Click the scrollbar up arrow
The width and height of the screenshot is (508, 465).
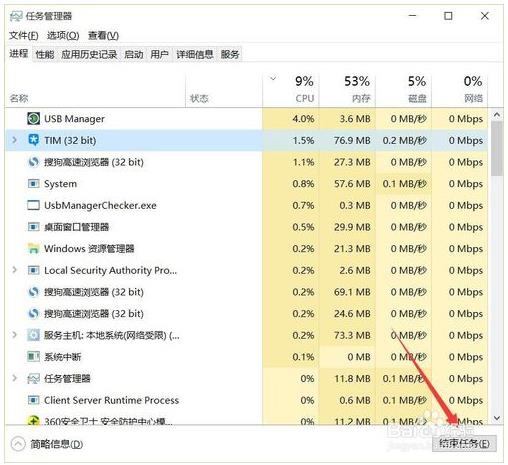[497, 115]
